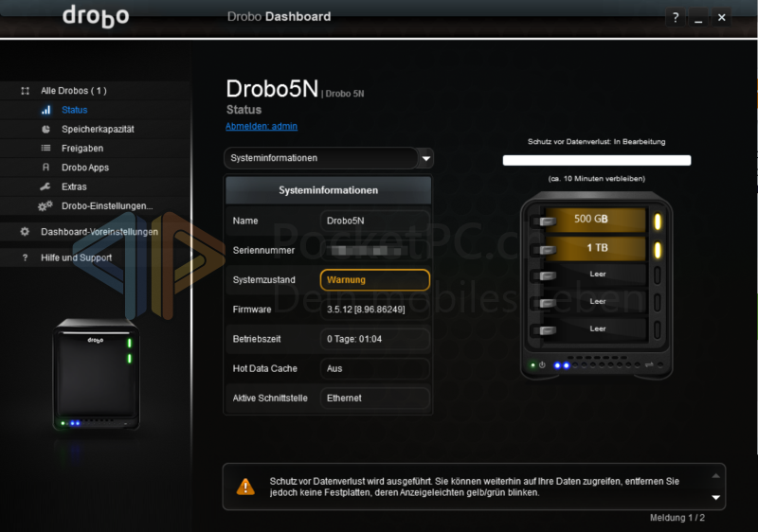Show the next message with the down arrow

[x=716, y=497]
